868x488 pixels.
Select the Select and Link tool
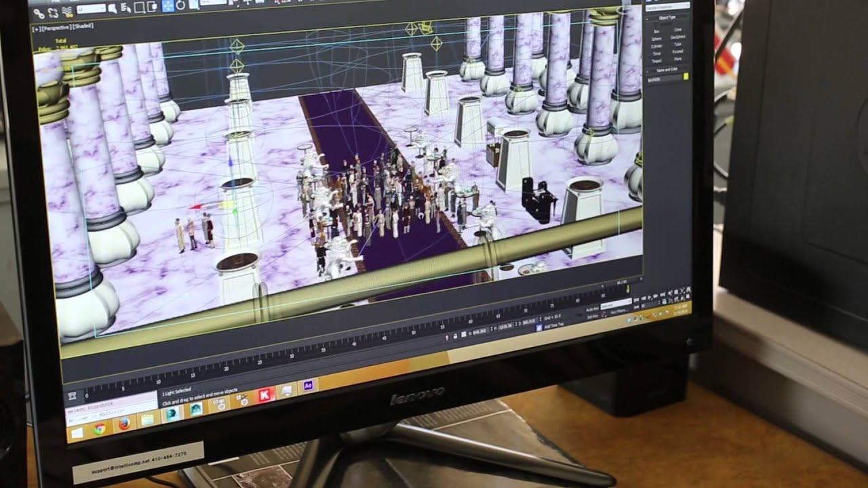point(39,14)
